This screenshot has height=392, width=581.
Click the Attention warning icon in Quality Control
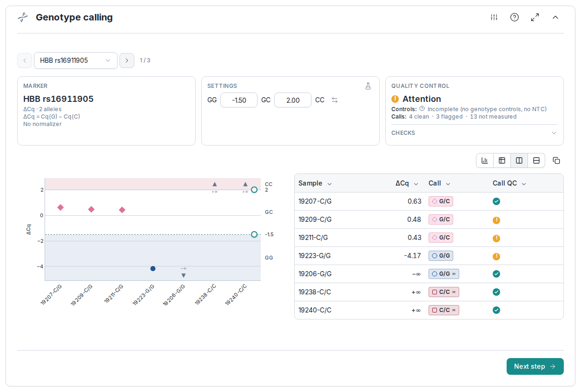[395, 99]
